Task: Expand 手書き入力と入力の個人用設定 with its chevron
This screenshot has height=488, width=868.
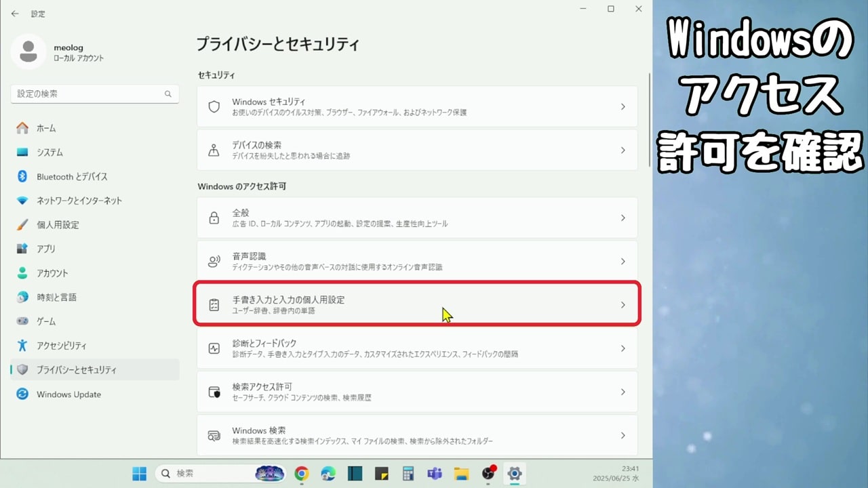Action: tap(623, 305)
